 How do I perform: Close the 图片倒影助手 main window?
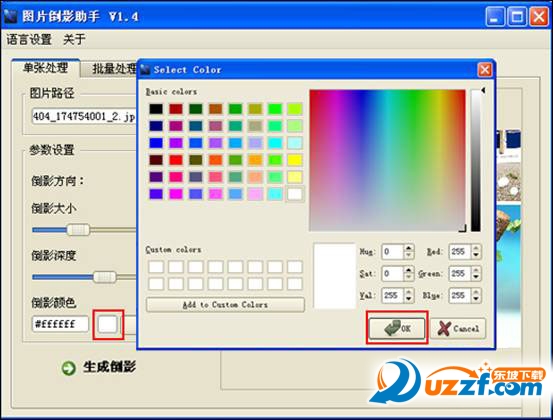pyautogui.click(x=539, y=16)
